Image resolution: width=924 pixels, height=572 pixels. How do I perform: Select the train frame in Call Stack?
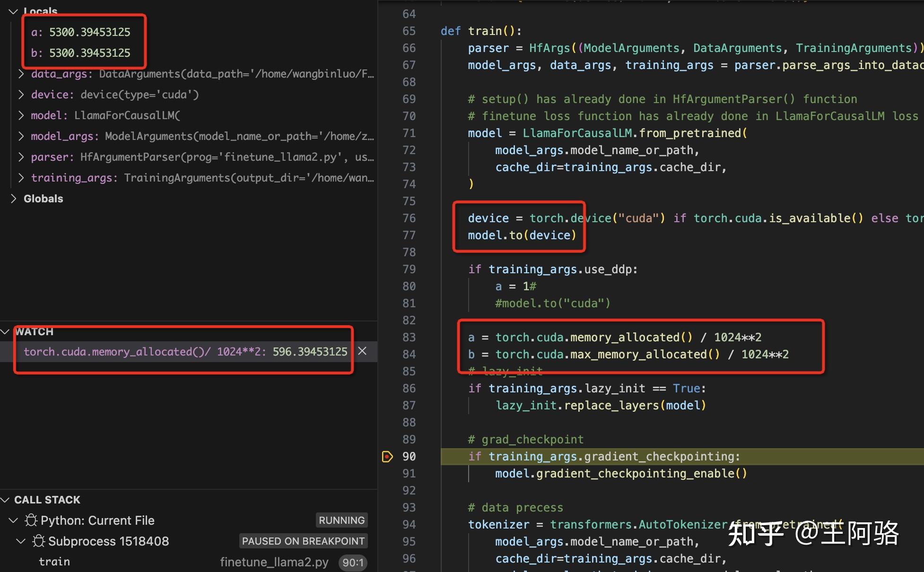coord(54,562)
